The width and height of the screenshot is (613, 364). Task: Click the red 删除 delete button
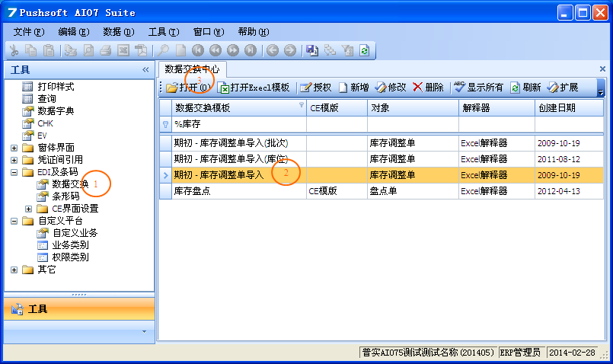pos(429,88)
